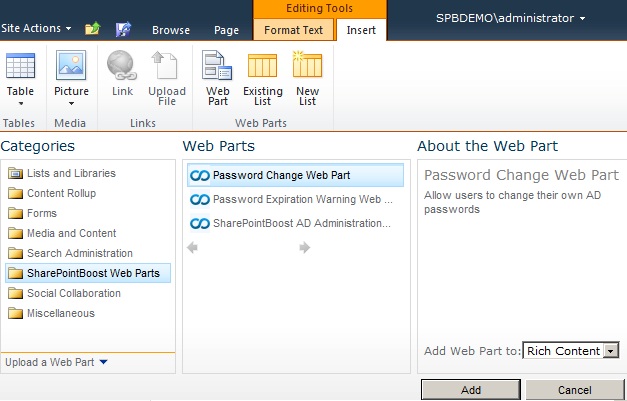The image size is (627, 401).
Task: Go to previous web parts page arrow
Action: tap(192, 248)
